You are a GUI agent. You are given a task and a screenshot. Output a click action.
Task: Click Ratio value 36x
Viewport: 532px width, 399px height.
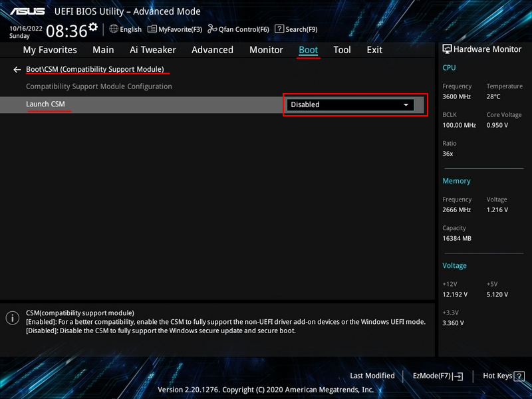(448, 154)
